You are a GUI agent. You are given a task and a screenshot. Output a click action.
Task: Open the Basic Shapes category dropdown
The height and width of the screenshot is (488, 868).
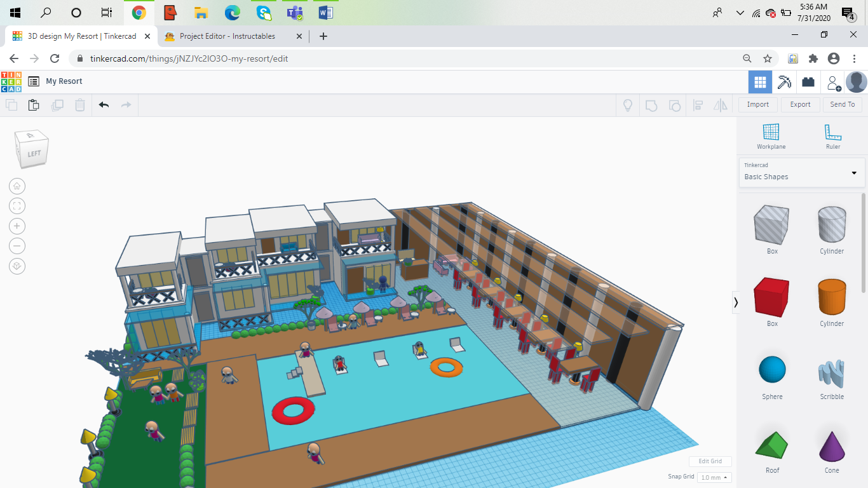[801, 172]
